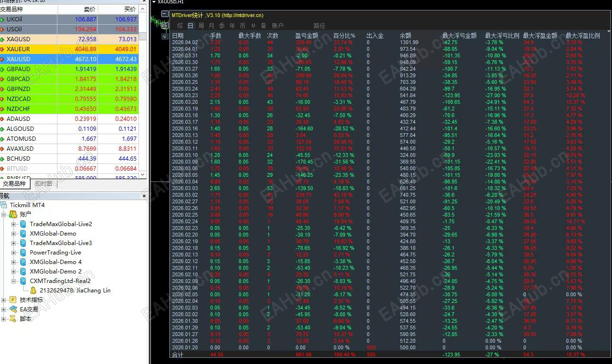The image size is (612, 364).
Task: Click the down arrow icon beside USOil
Action: [2, 29]
